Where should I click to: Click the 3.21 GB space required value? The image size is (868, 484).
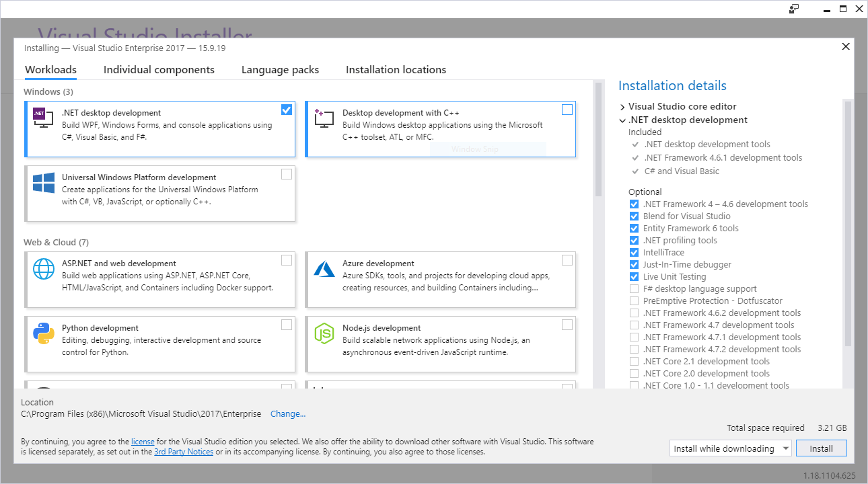[832, 428]
